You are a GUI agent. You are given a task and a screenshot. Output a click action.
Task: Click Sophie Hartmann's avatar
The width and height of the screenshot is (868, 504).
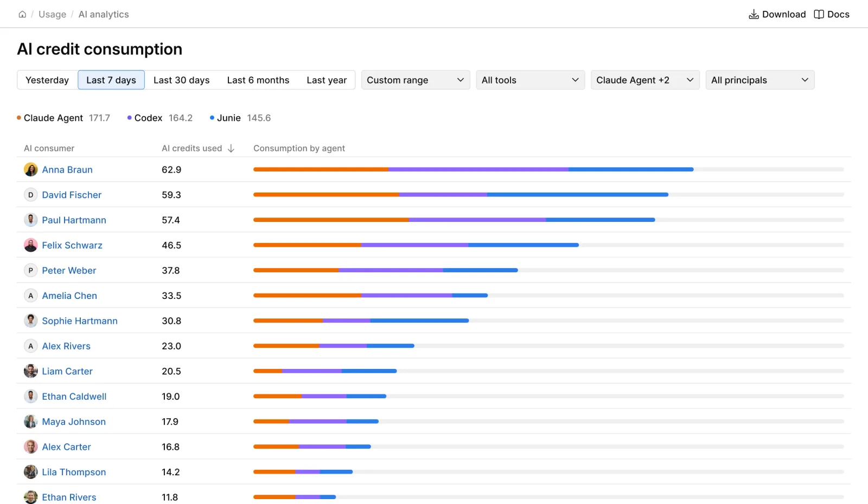(31, 321)
